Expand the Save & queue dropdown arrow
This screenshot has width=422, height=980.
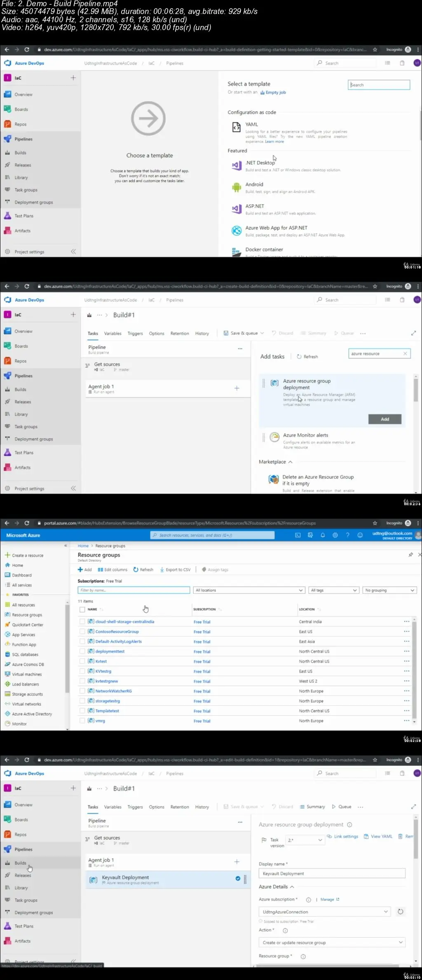point(262,333)
